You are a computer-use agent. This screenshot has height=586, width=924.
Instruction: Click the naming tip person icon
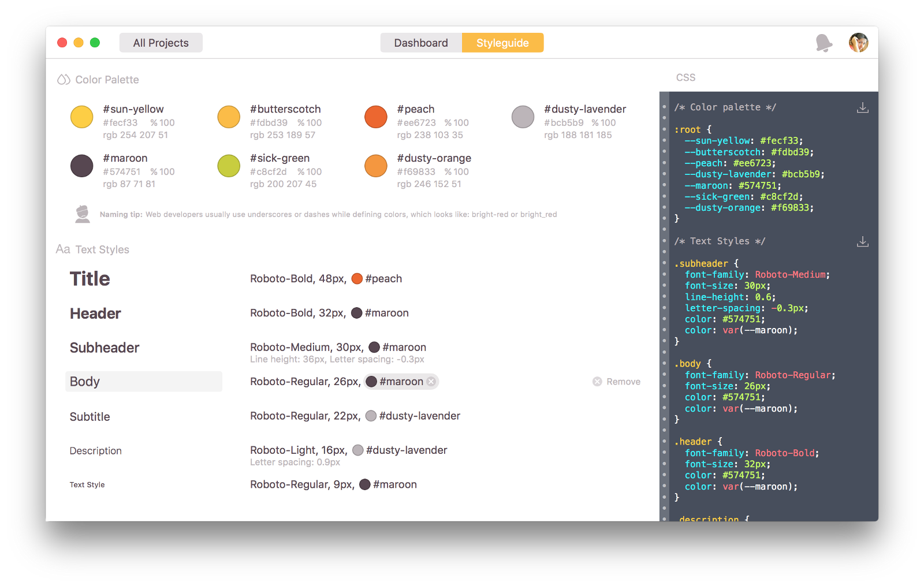tap(81, 214)
